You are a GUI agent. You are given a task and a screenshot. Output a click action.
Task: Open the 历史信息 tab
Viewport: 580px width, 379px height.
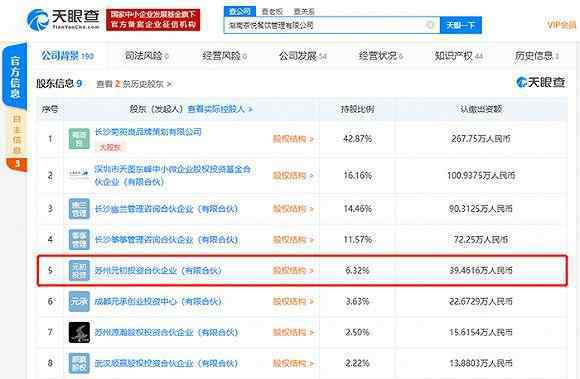[x=536, y=56]
